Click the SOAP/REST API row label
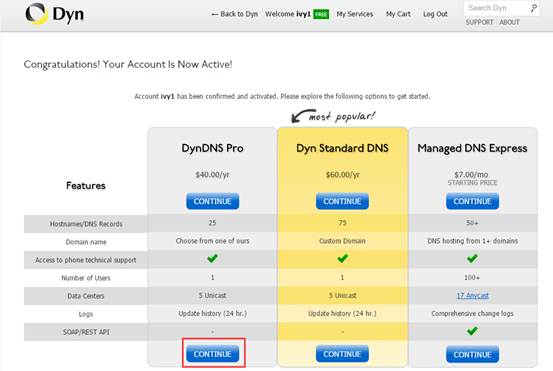Viewport: 553px width, 371px height. (x=86, y=332)
